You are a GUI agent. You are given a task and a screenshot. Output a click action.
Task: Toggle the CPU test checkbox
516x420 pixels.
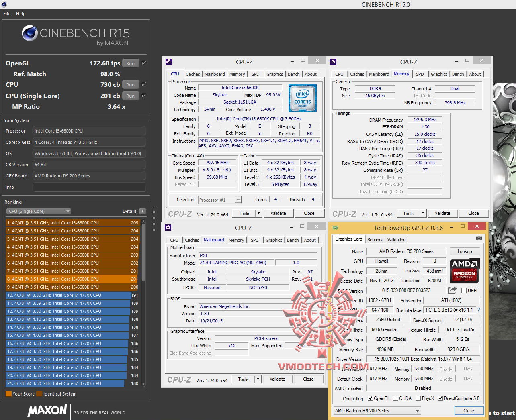(144, 84)
